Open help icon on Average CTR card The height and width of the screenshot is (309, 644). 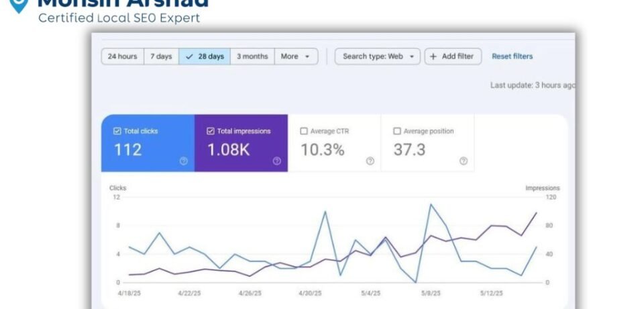(370, 161)
